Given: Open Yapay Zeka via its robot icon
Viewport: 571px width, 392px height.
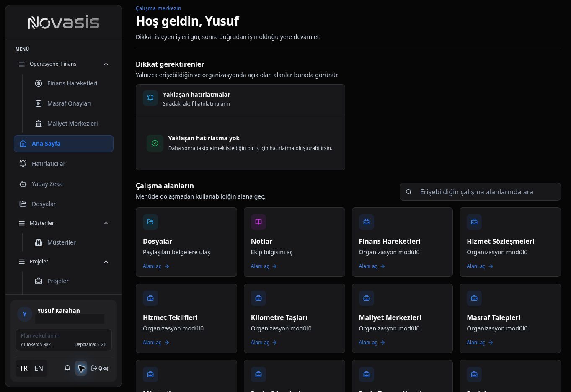Looking at the screenshot, I should coord(23,184).
